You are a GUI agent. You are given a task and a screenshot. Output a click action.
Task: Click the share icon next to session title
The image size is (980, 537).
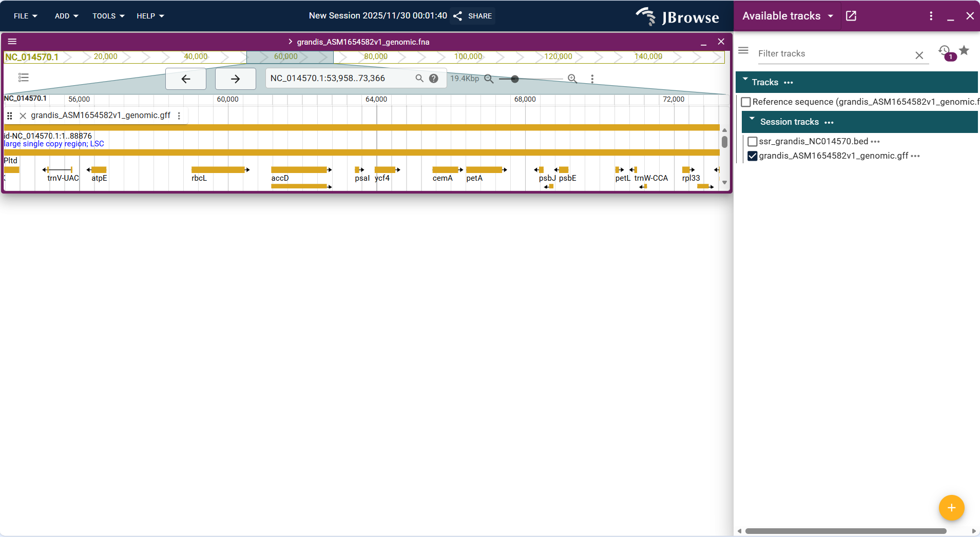point(457,16)
